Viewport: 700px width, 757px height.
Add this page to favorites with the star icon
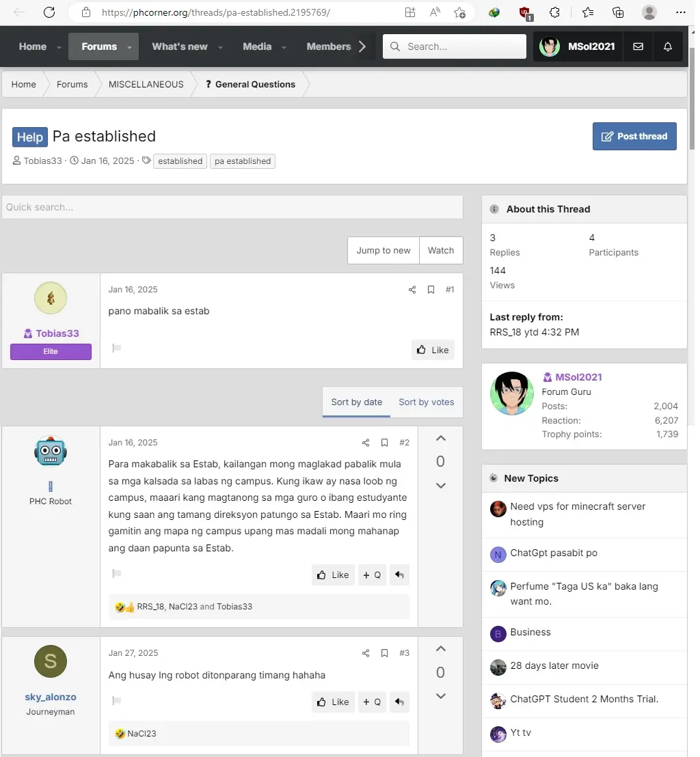(x=459, y=12)
